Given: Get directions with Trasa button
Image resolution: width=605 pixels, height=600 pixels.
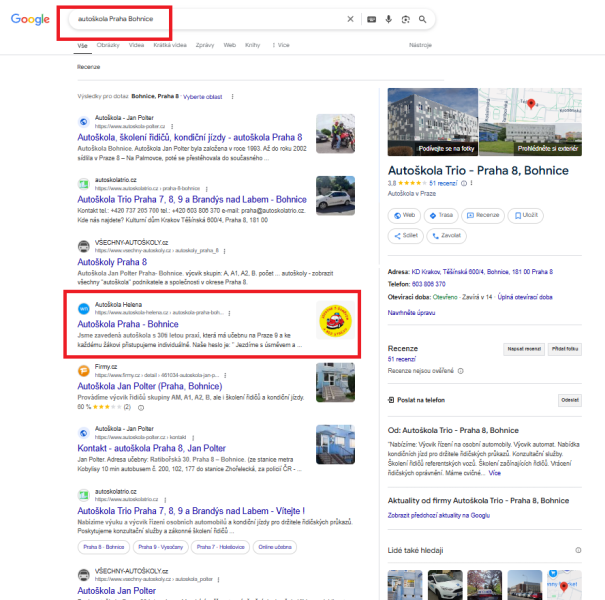Looking at the screenshot, I should pyautogui.click(x=441, y=215).
